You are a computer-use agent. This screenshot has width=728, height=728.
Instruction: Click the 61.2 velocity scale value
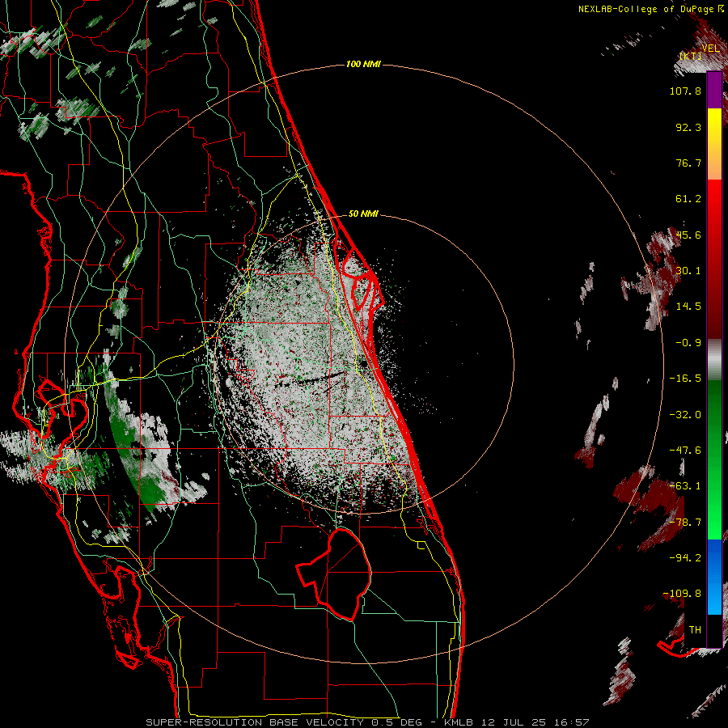pyautogui.click(x=688, y=199)
